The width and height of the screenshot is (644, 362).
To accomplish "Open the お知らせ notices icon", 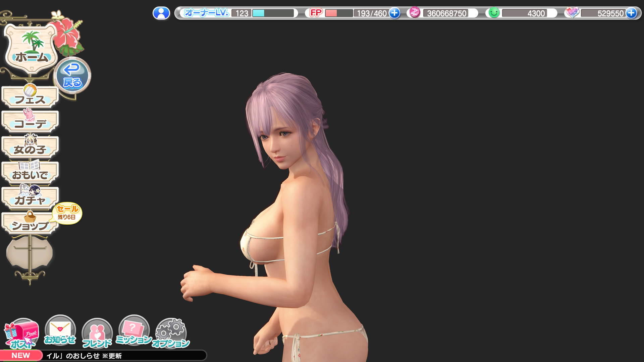I will click(x=60, y=331).
